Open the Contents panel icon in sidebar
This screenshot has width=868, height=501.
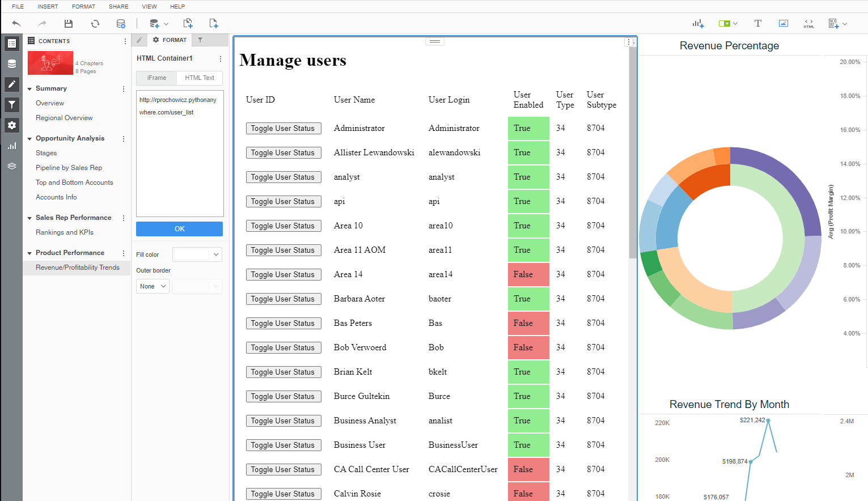point(11,43)
